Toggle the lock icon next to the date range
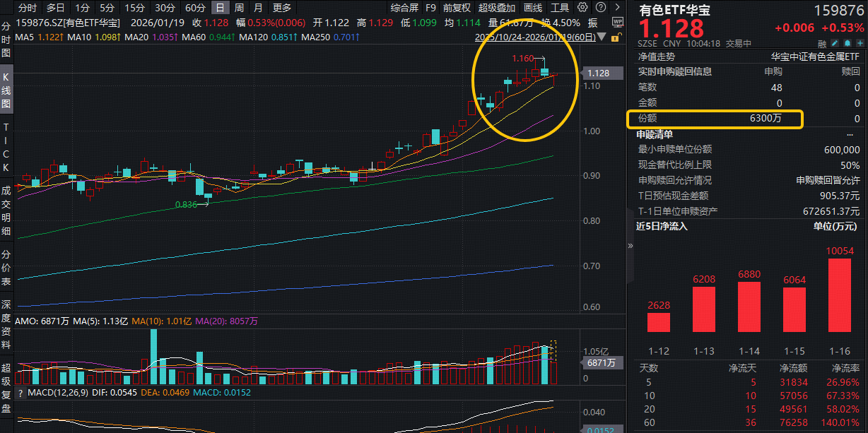This screenshot has width=868, height=433. (x=614, y=37)
